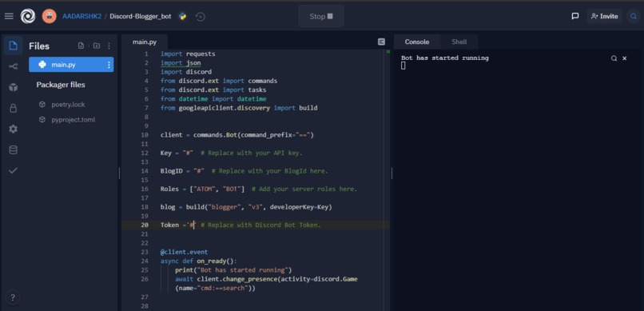Open the Secrets lock icon

pos(13,109)
